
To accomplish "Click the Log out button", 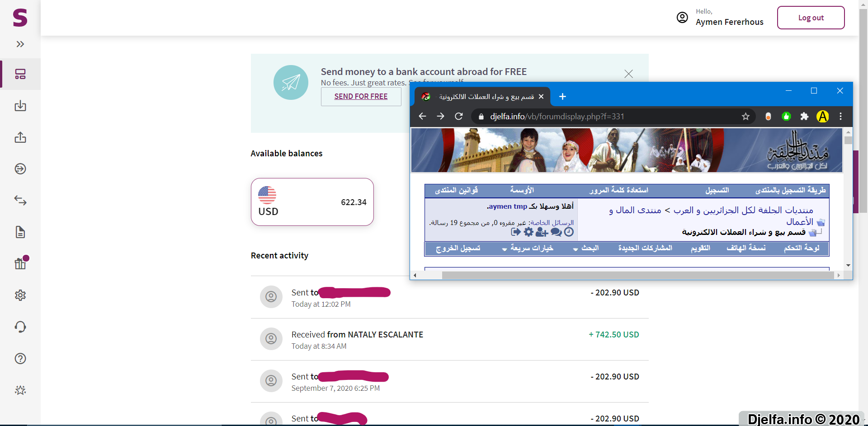I will [811, 18].
